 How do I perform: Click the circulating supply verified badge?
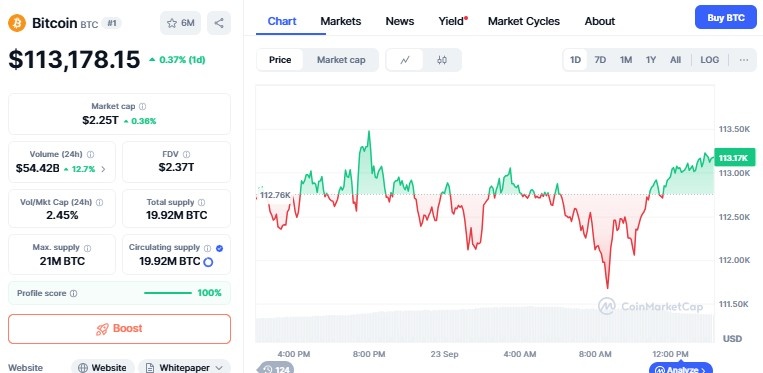pos(219,248)
